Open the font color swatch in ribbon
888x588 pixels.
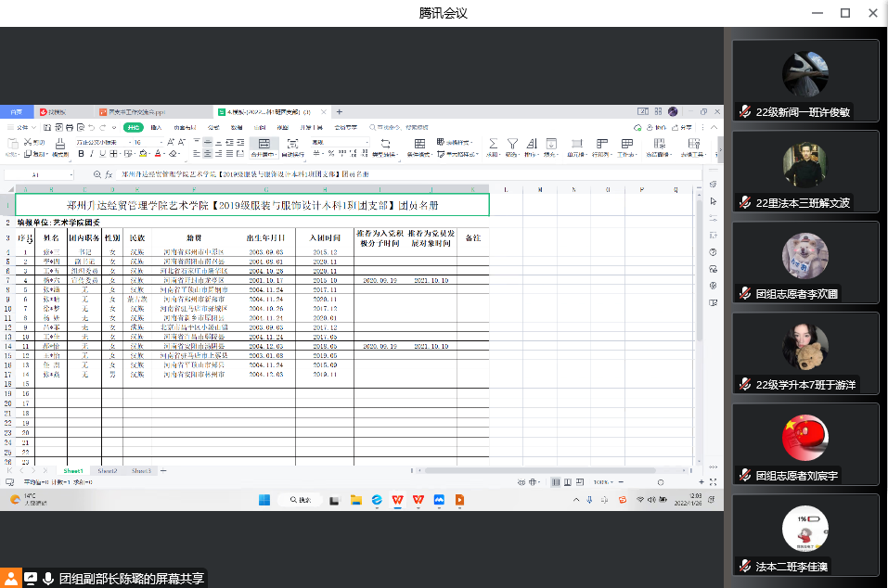click(159, 154)
